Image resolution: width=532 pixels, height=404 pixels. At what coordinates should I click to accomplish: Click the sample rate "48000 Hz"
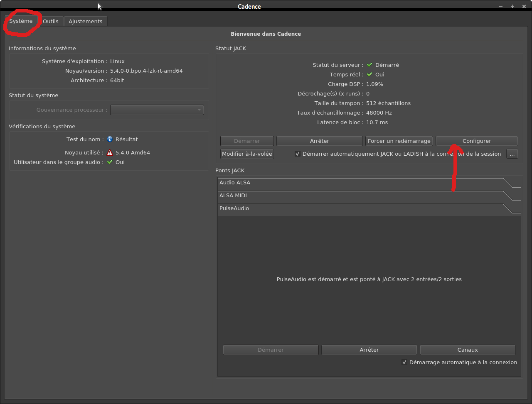coord(379,113)
